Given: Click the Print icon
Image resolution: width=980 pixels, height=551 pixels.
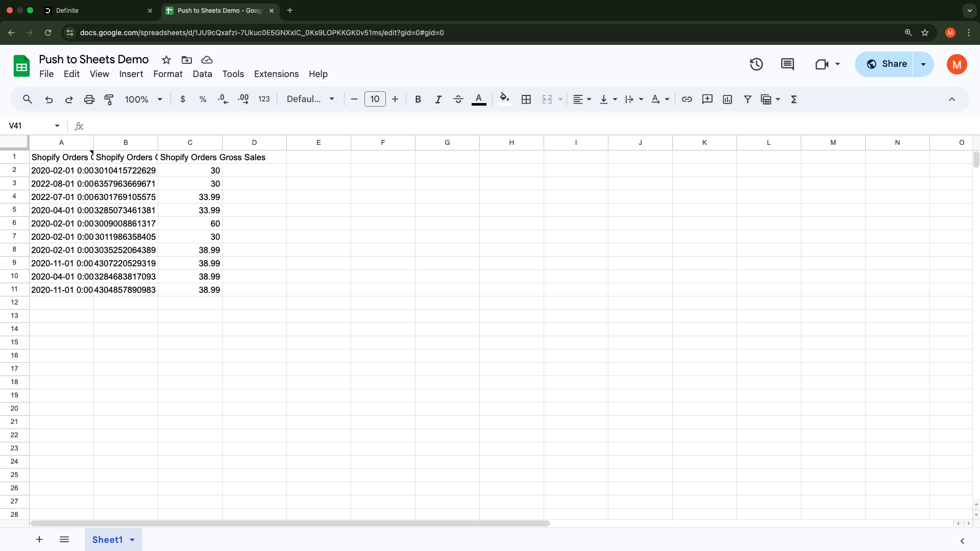Looking at the screenshot, I should [x=89, y=99].
